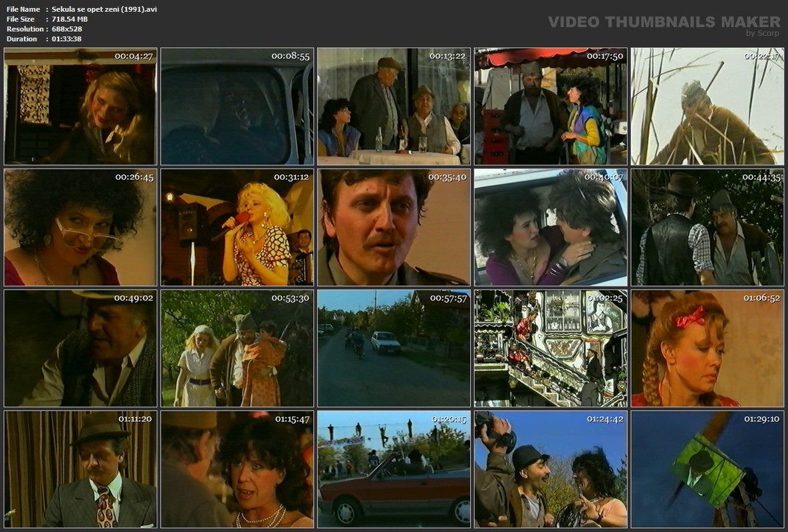788x532 pixels.
Task: Choose the frame at 01:15:47
Action: 237,469
